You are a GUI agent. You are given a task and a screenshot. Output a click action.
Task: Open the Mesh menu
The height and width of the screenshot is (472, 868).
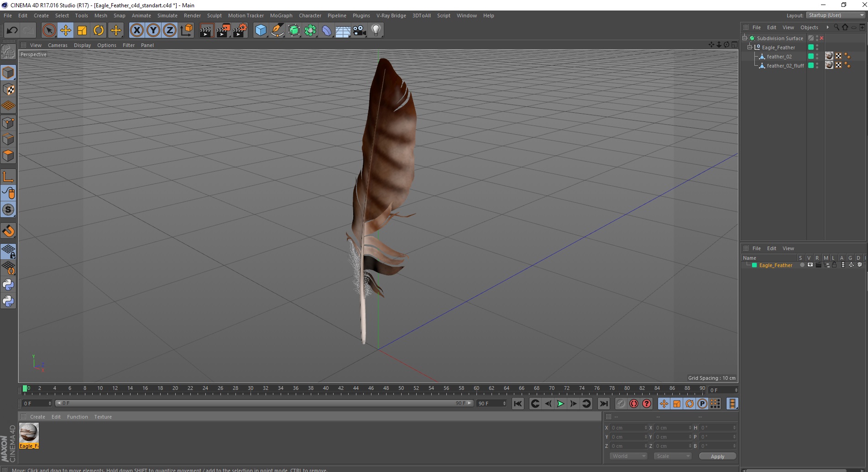(x=100, y=16)
